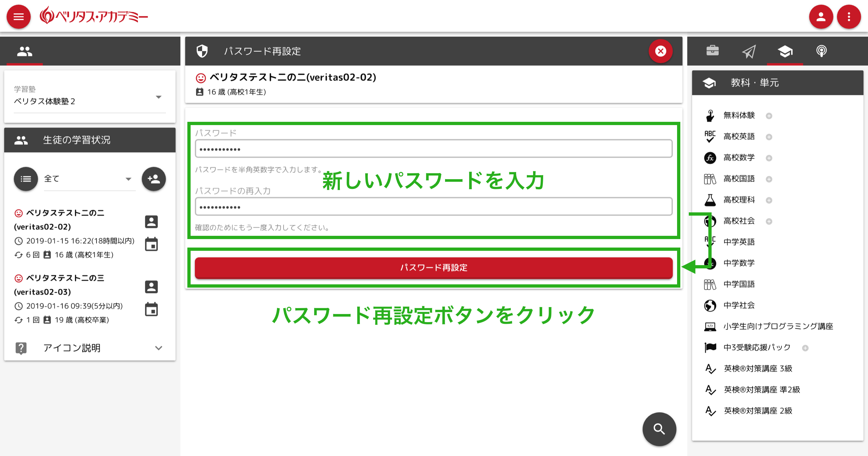The width and height of the screenshot is (868, 456).
Task: Expand 中3受験応援パック with its plus icon
Action: click(805, 348)
